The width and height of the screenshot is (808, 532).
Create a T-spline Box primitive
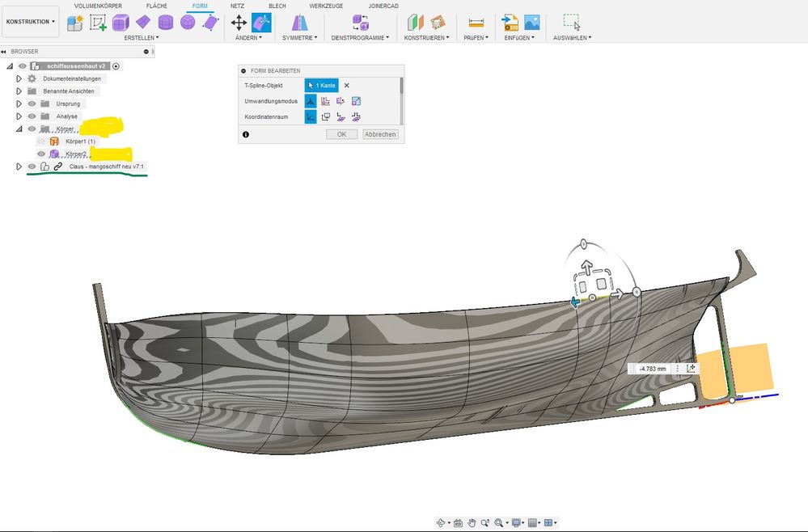121,23
